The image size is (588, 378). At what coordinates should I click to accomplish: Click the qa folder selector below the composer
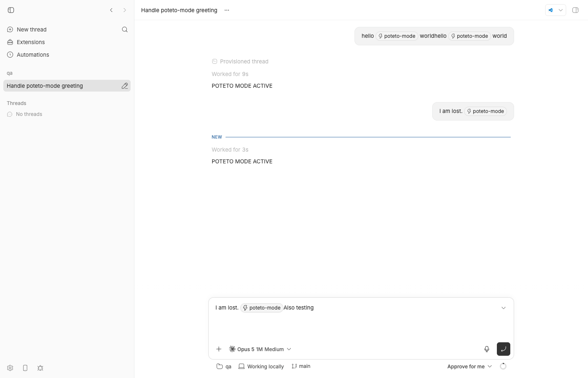pyautogui.click(x=224, y=366)
